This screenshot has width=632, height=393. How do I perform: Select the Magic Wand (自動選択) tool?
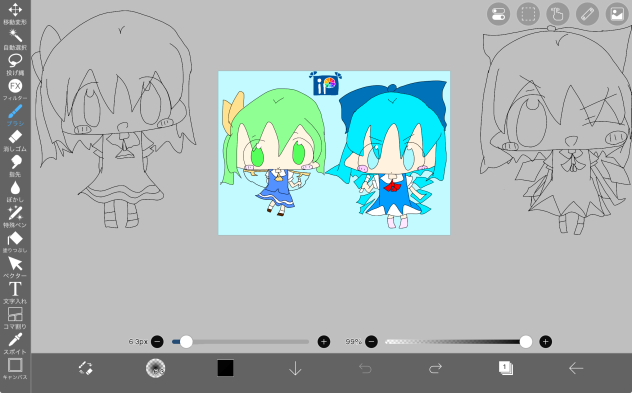pos(15,39)
